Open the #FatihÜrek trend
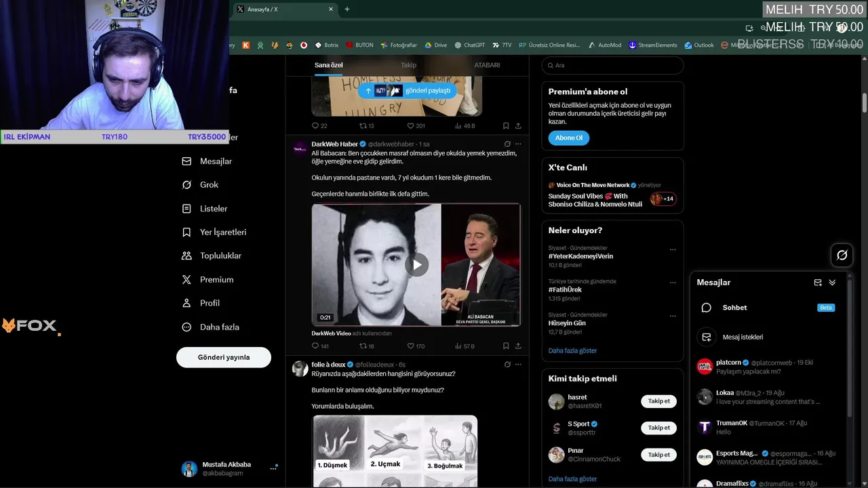Viewport: 868px width, 488px height. click(x=565, y=289)
